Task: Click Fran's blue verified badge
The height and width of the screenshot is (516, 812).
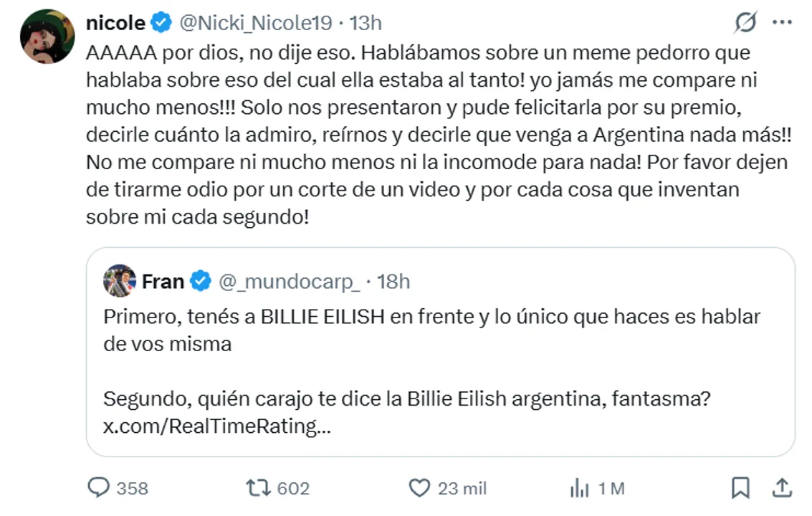Action: tap(201, 282)
